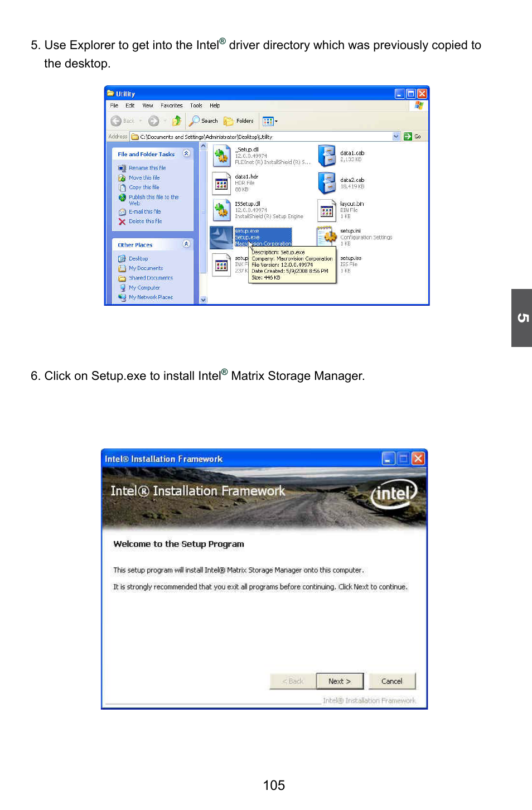Select the _Setup.dll file icon
This screenshot has width=532, height=810.
(222, 156)
